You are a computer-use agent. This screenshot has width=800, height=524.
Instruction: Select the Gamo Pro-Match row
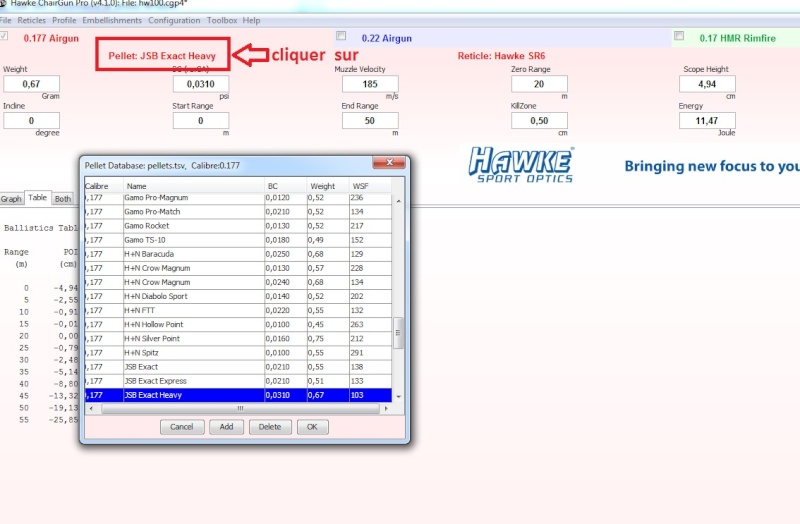[x=238, y=211]
